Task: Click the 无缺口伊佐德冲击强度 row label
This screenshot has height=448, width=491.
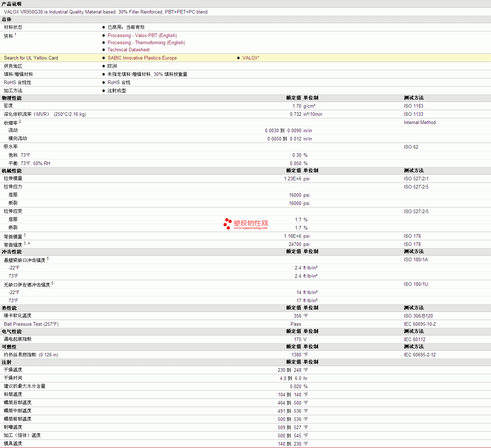Action: point(27,285)
